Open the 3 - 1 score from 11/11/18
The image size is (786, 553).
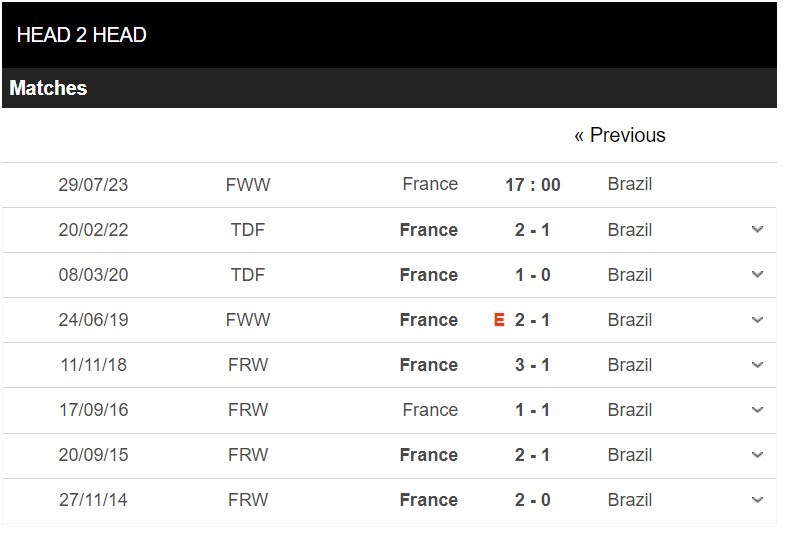pos(532,364)
